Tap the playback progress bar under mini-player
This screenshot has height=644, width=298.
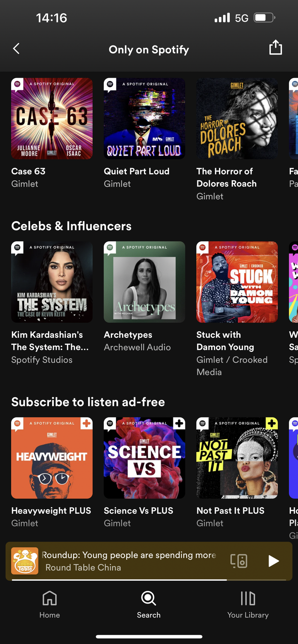149,580
